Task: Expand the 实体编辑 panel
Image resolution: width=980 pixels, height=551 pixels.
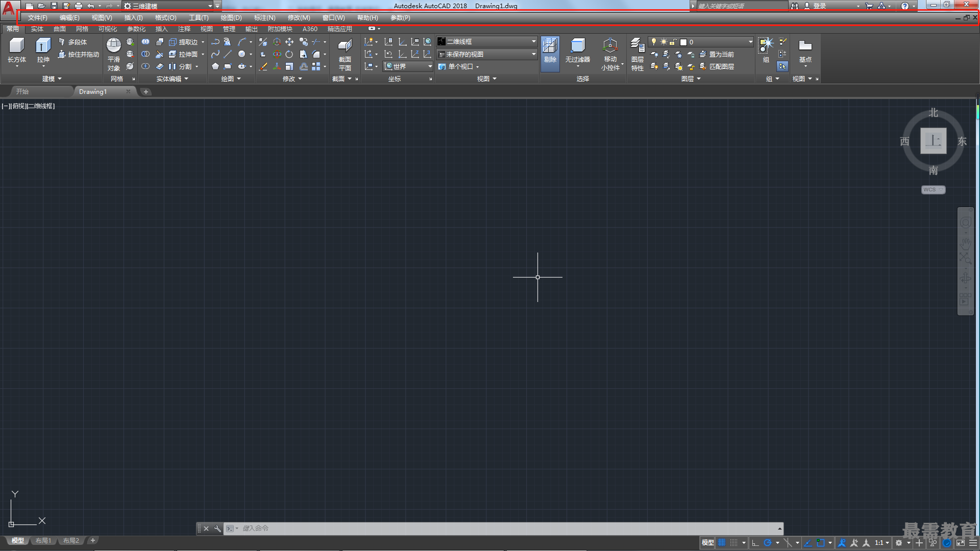Action: point(173,79)
